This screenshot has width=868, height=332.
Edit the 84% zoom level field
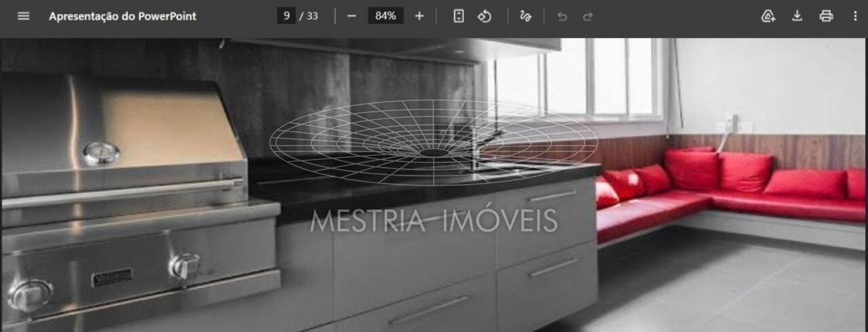pos(385,16)
